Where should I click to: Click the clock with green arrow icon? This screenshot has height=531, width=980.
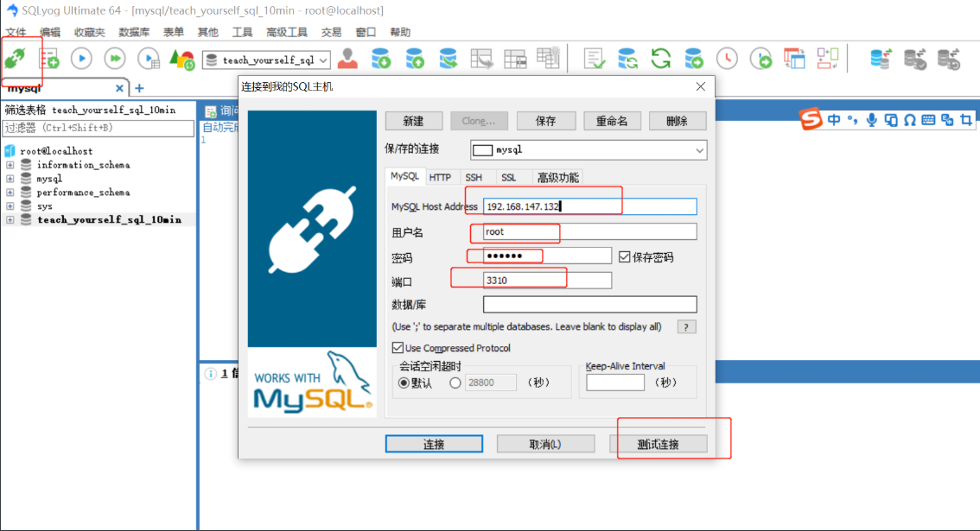[760, 59]
